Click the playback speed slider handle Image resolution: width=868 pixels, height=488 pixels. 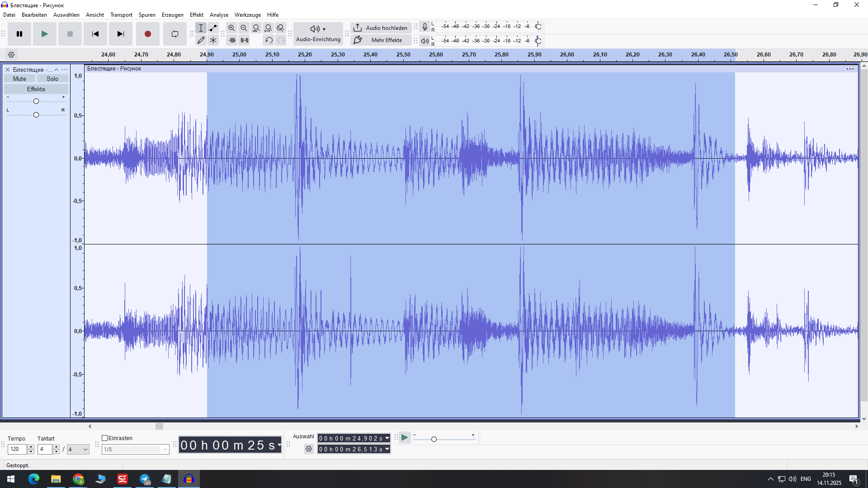[x=434, y=439]
